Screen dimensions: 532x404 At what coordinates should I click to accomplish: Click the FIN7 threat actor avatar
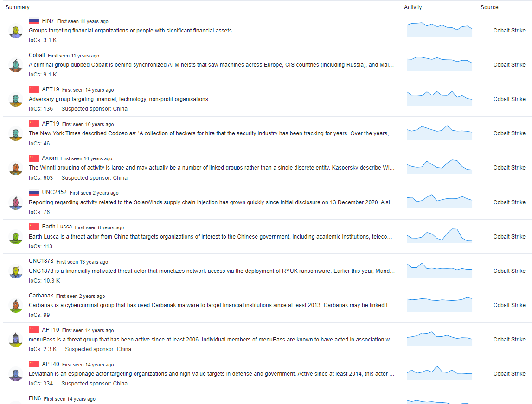coord(16,31)
